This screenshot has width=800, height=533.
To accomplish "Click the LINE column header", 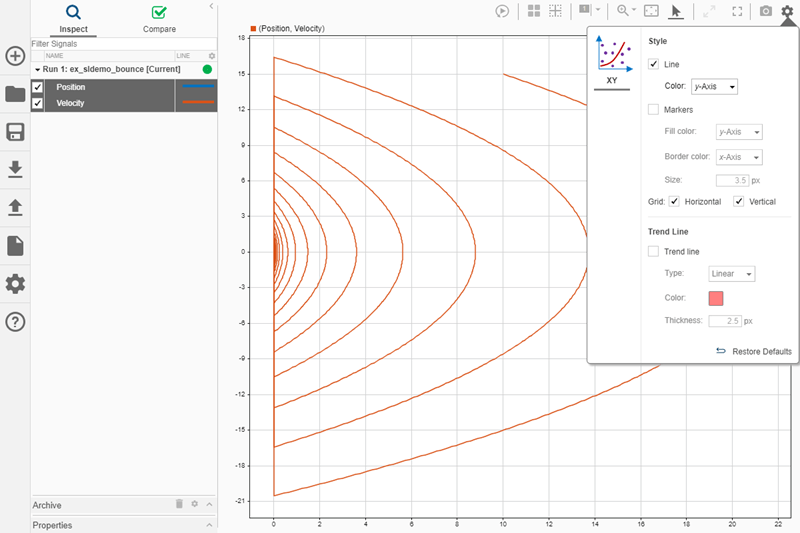I will tap(183, 56).
